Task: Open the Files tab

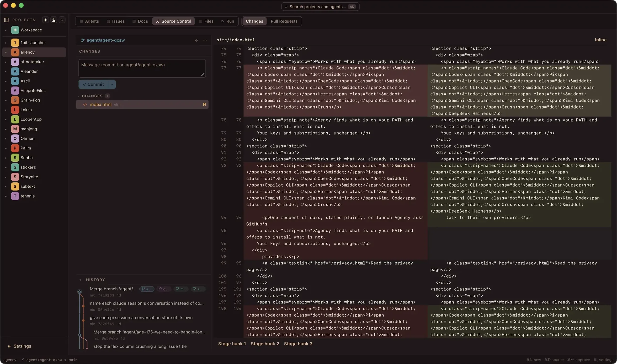Action: (206, 21)
